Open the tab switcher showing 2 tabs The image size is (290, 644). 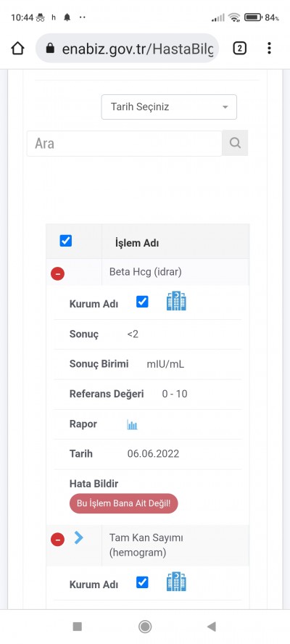[x=239, y=49]
